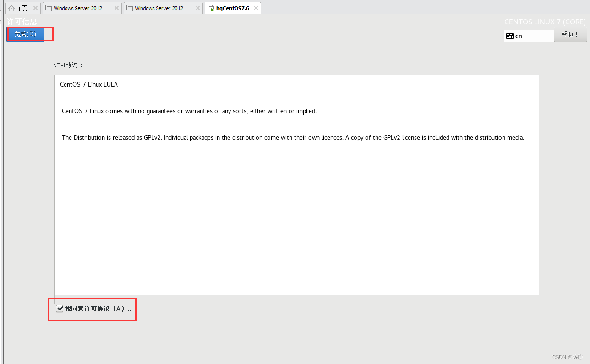Click the home icon on 主页 tab
The width and height of the screenshot is (590, 364).
11,8
